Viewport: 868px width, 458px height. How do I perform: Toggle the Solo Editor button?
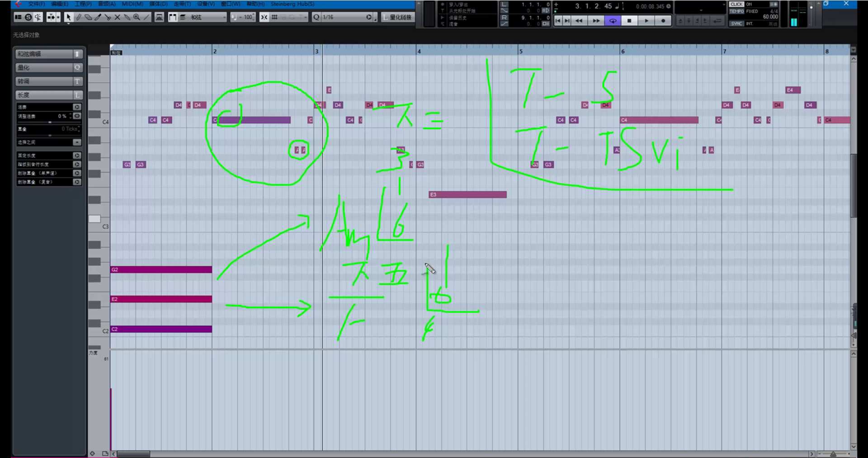point(28,17)
